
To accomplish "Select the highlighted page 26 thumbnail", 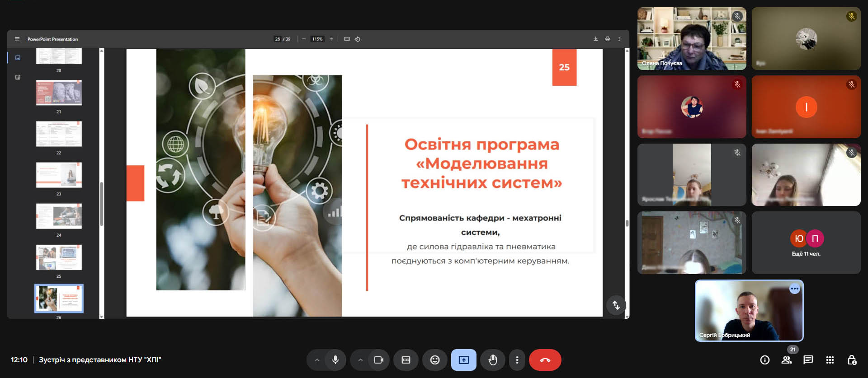I will [59, 299].
